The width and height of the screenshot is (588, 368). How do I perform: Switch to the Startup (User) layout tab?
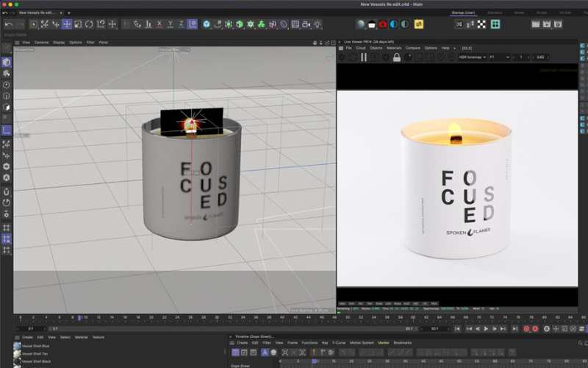(465, 13)
